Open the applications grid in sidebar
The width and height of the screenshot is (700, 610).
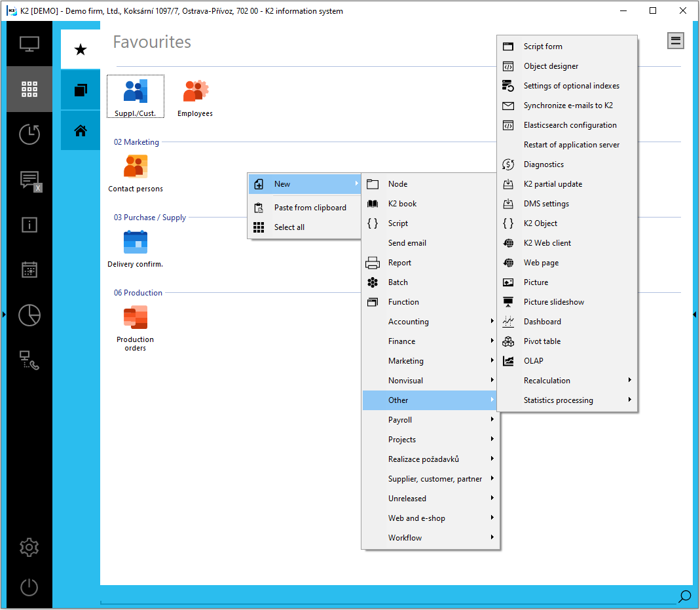coord(29,89)
